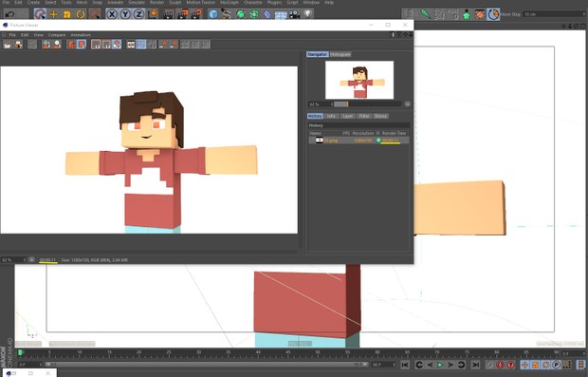Click Render View clapperboard icon

[169, 14]
